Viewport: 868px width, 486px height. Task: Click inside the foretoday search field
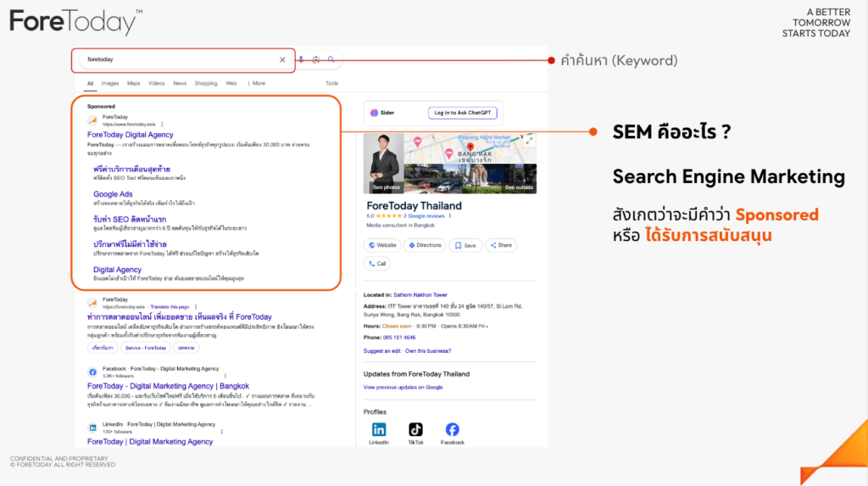point(178,60)
